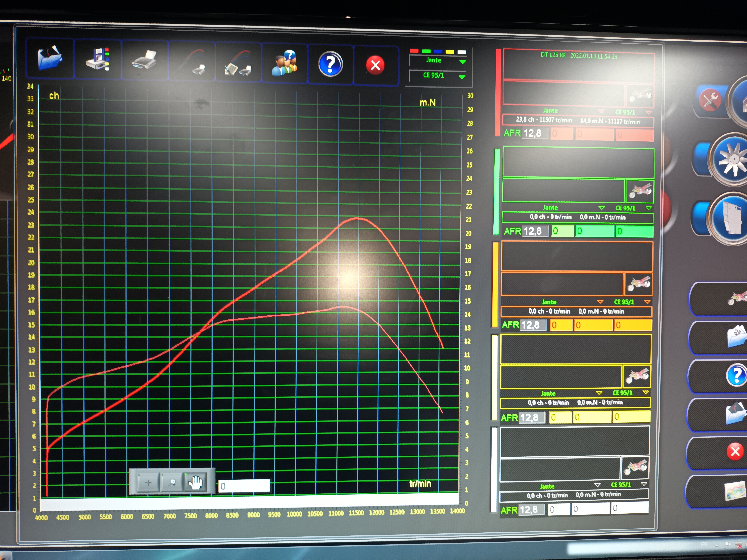Expand CE 95/1 dropdown in yellow panel

click(x=646, y=393)
